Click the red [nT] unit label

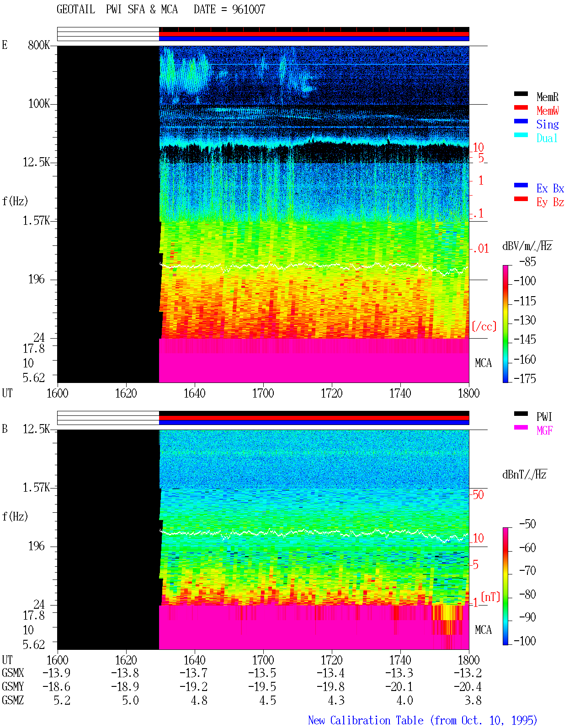tap(490, 597)
